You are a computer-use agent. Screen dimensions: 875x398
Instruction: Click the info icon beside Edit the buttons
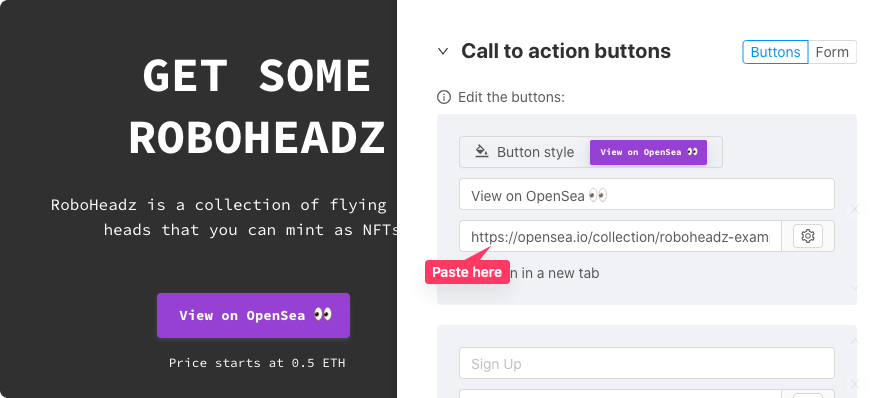pos(444,98)
